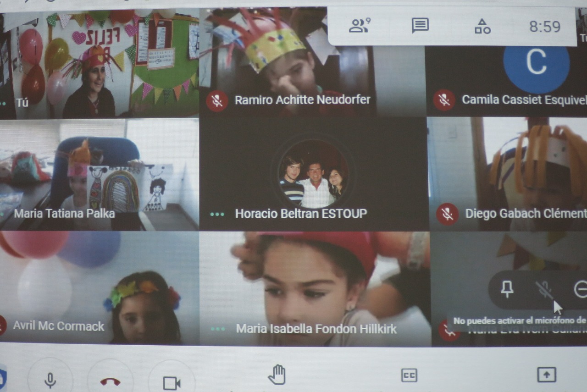Toggle your camera on or off
The height and width of the screenshot is (392, 587).
(172, 382)
